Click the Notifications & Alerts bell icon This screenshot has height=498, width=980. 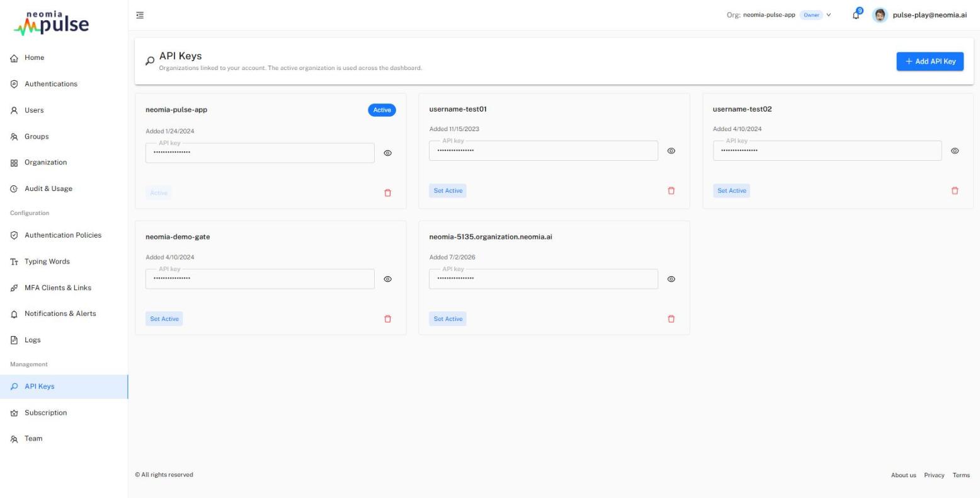point(14,314)
